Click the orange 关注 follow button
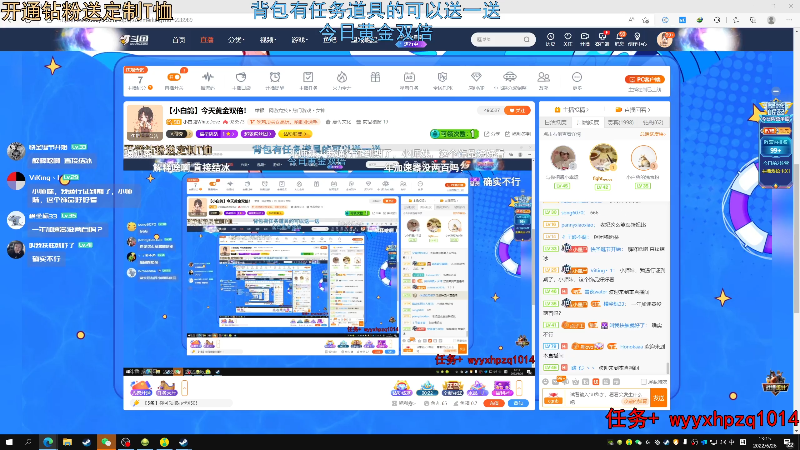The image size is (800, 450). pyautogui.click(x=517, y=110)
